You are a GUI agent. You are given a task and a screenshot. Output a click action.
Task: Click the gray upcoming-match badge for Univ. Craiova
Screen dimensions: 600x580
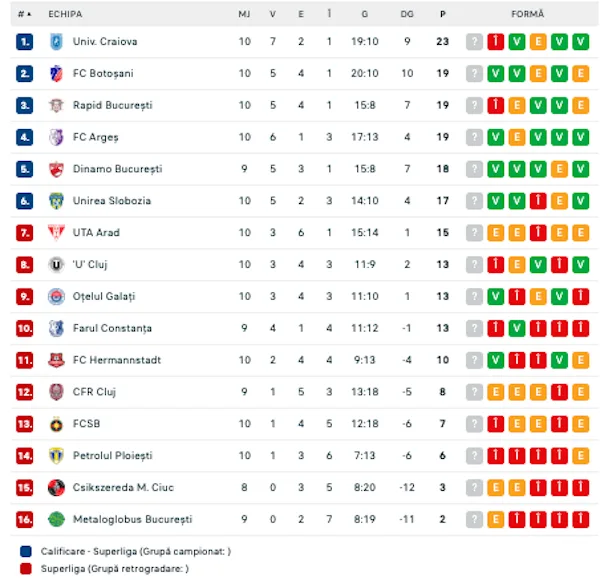[474, 42]
